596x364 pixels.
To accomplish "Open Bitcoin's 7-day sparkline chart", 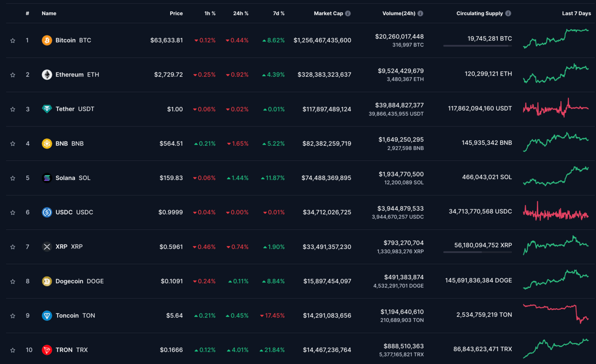I will click(556, 38).
